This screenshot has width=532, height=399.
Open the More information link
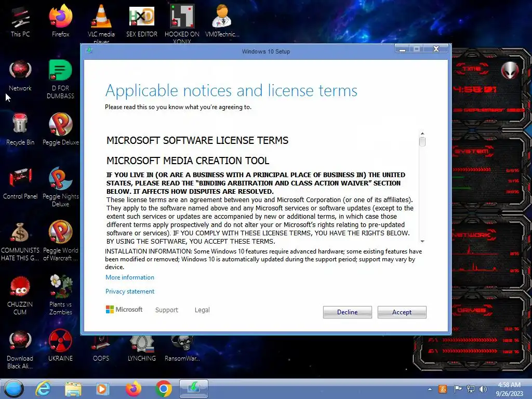coord(129,277)
